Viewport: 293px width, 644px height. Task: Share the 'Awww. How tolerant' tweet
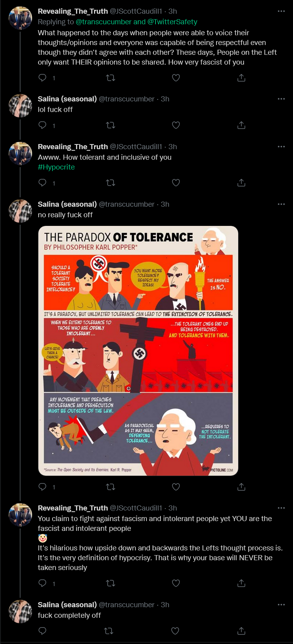pos(241,183)
